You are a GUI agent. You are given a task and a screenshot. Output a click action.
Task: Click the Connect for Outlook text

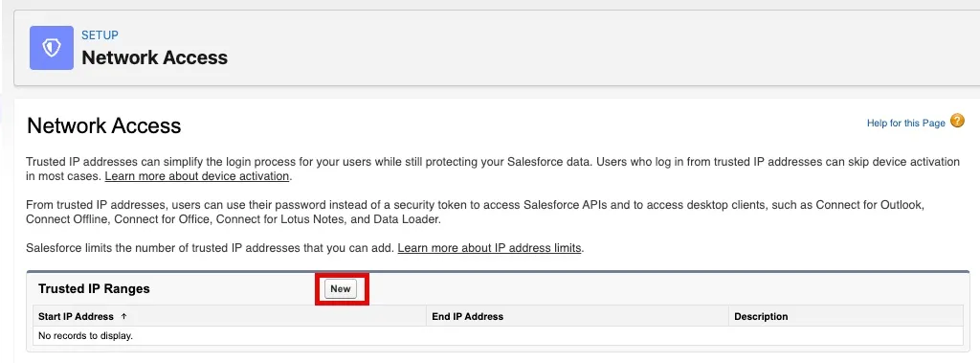pos(869,205)
